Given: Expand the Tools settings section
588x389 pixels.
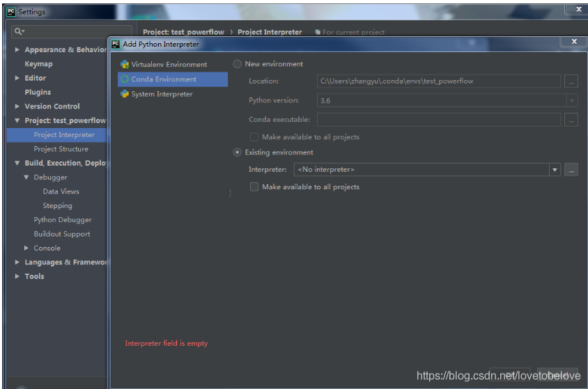Looking at the screenshot, I should pyautogui.click(x=17, y=276).
